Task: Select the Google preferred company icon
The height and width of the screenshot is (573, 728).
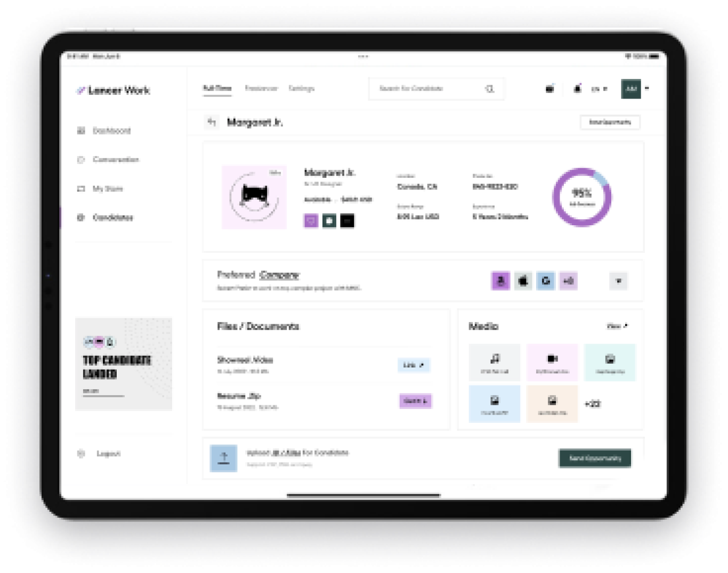Action: point(545,281)
